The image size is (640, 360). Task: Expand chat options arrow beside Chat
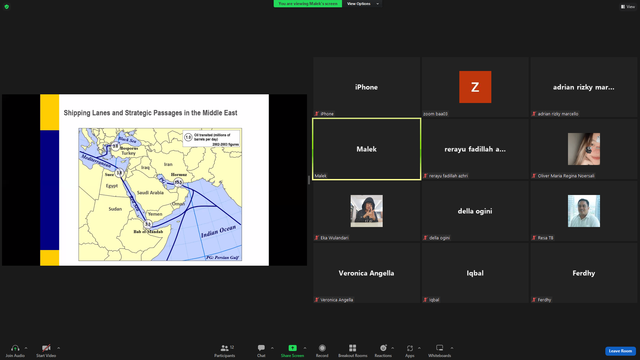272,348
